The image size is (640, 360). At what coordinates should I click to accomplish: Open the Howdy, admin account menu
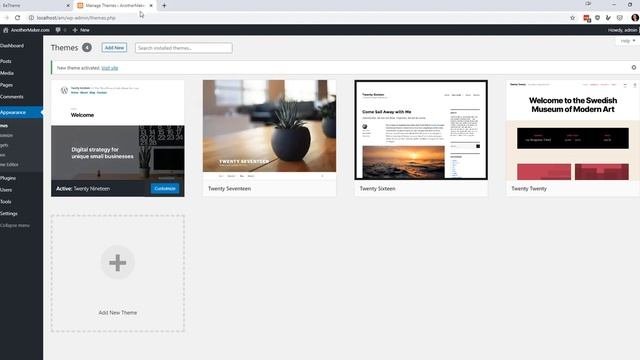click(622, 30)
